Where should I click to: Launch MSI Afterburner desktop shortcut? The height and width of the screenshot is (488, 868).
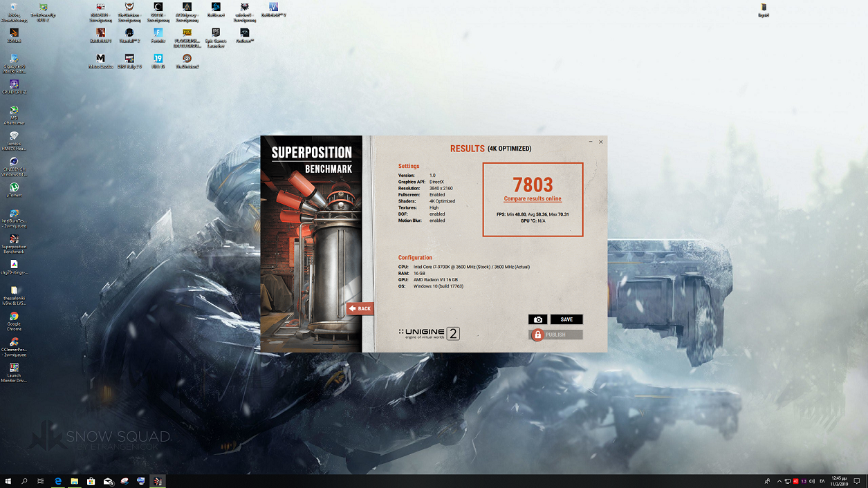[x=14, y=115]
